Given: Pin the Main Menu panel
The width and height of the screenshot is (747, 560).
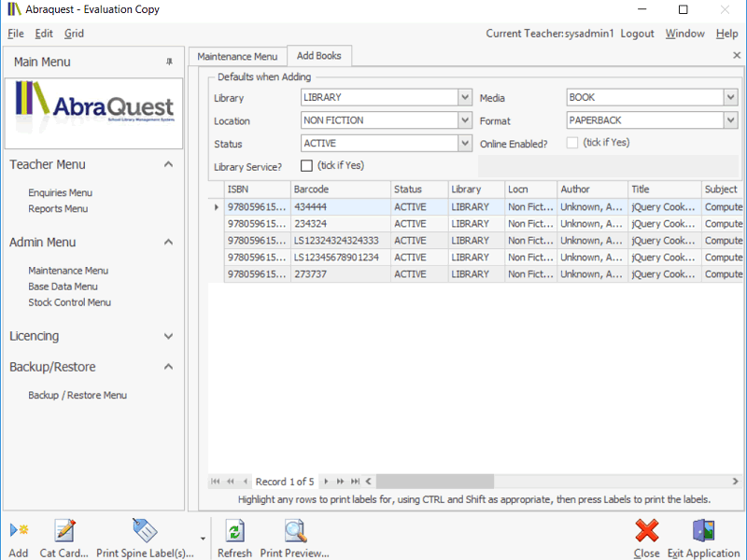Looking at the screenshot, I should pyautogui.click(x=169, y=62).
